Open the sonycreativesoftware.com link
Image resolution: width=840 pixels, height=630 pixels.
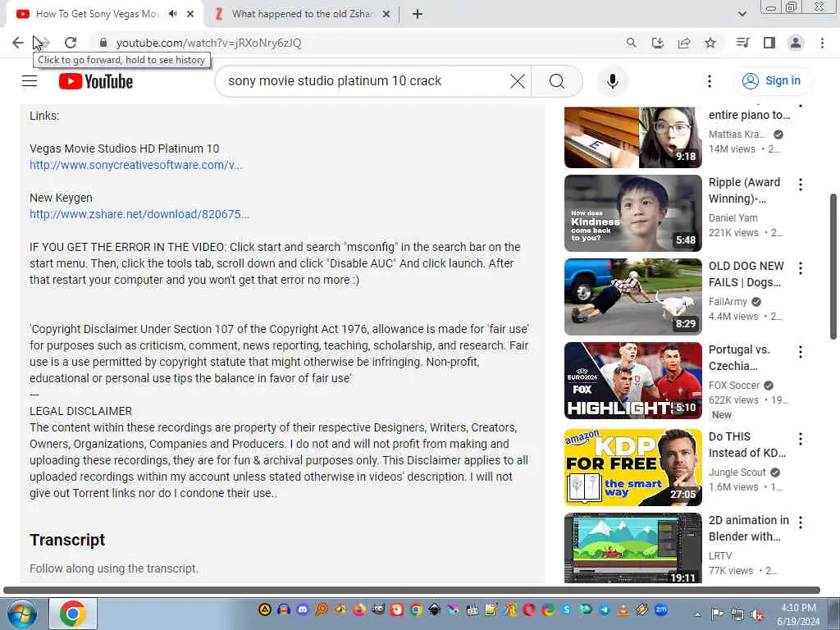pyautogui.click(x=136, y=165)
